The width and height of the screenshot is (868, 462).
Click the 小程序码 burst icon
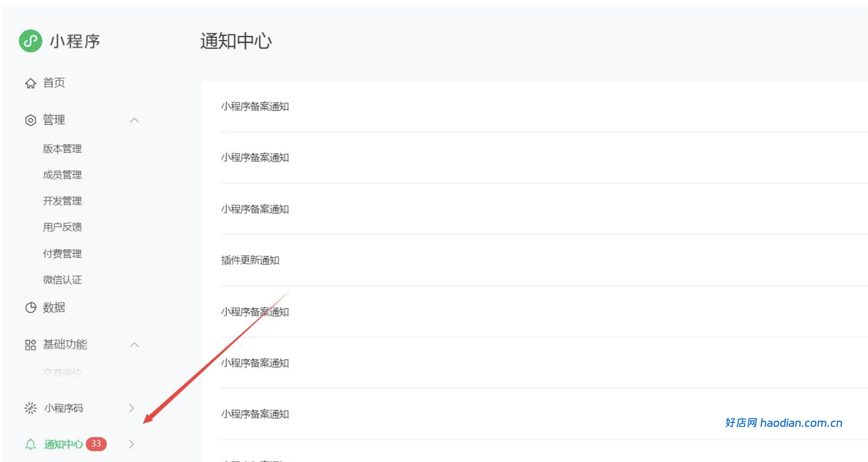click(30, 408)
